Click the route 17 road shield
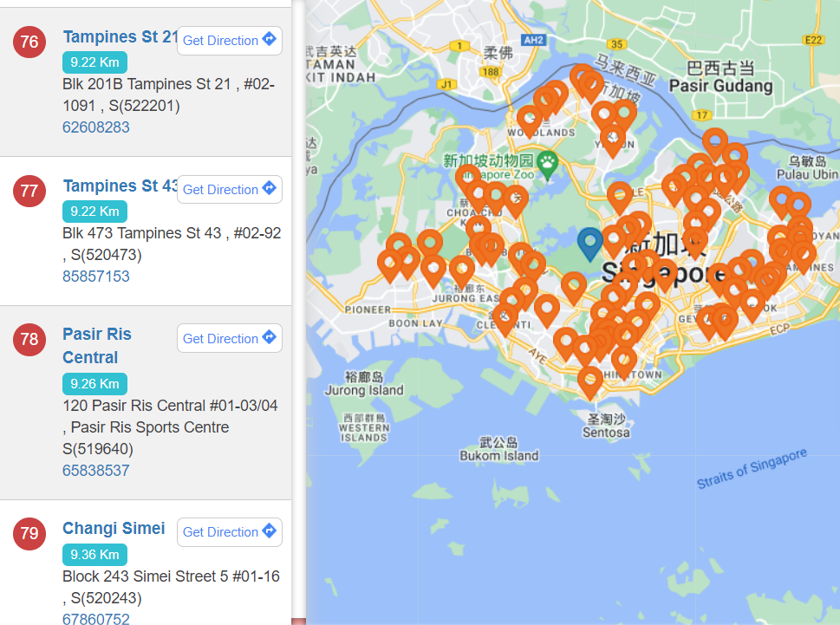 (x=701, y=114)
